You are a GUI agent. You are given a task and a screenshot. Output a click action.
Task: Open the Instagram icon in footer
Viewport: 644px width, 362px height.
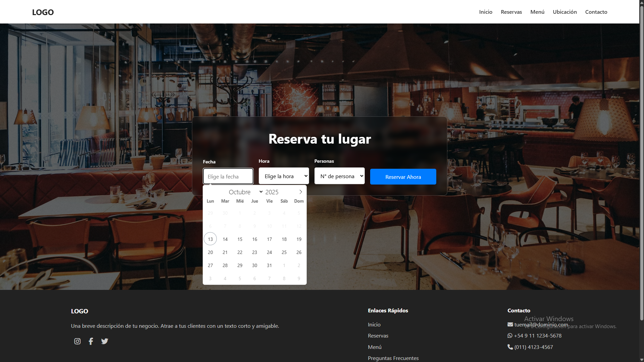pos(77,341)
